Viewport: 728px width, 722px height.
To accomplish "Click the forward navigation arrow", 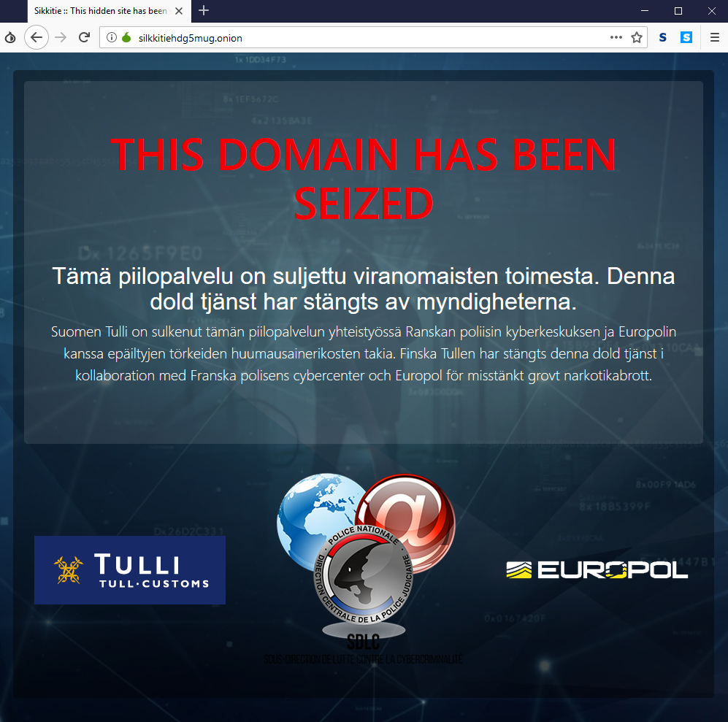I will [x=61, y=38].
